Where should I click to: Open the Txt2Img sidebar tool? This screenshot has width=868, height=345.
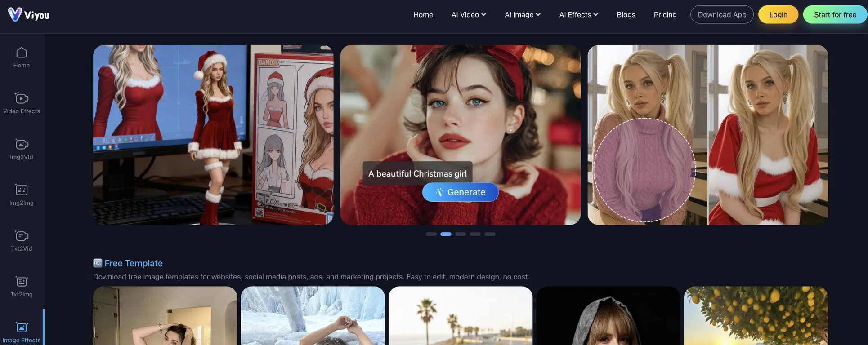pos(22,287)
